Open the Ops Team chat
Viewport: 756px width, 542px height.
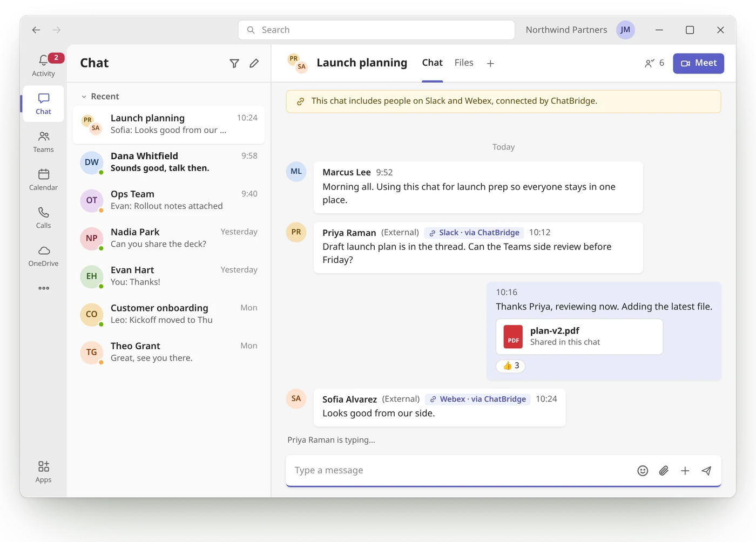168,200
